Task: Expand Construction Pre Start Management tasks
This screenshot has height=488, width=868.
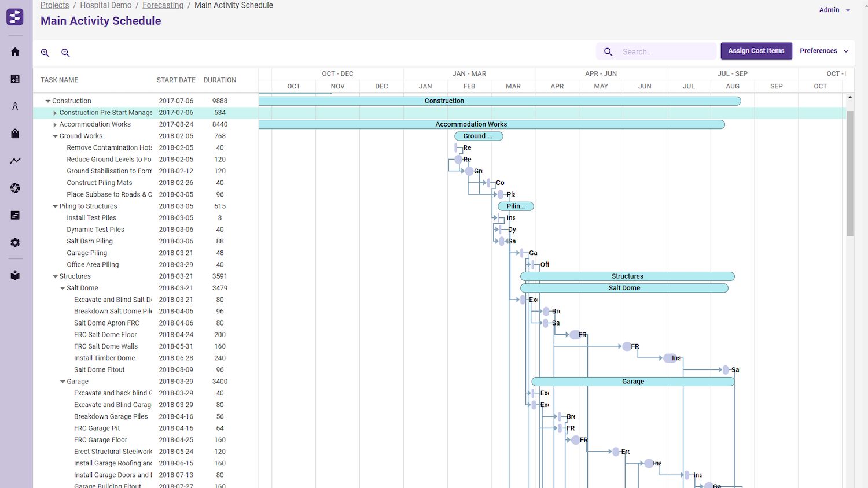Action: pyautogui.click(x=54, y=112)
